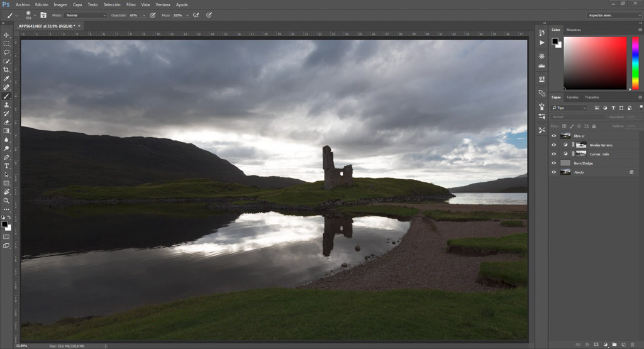Select the Eyedropper tool

point(6,79)
